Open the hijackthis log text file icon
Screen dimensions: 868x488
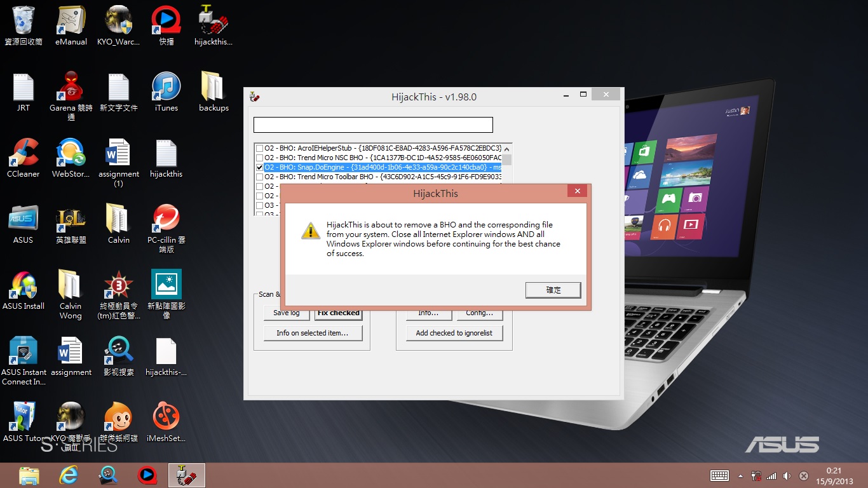[x=166, y=158]
